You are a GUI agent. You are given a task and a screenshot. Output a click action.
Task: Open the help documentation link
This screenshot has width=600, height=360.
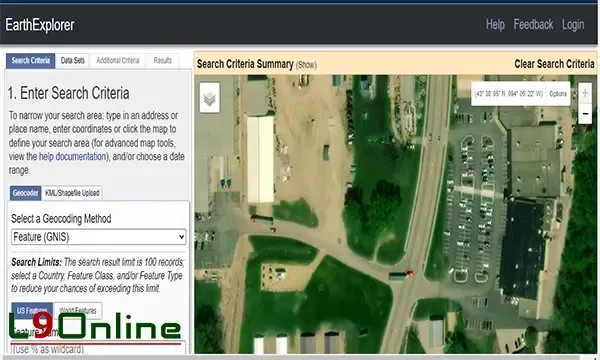(72, 156)
